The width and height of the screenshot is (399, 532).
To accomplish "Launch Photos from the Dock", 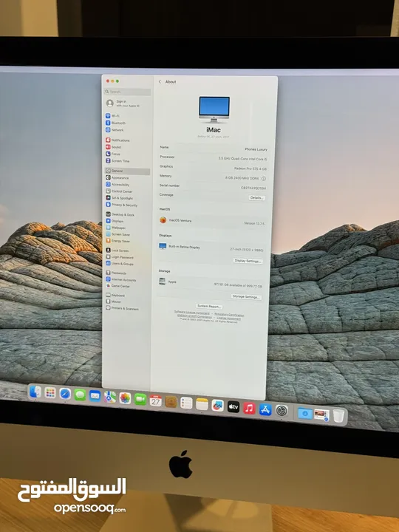I will pos(125,398).
